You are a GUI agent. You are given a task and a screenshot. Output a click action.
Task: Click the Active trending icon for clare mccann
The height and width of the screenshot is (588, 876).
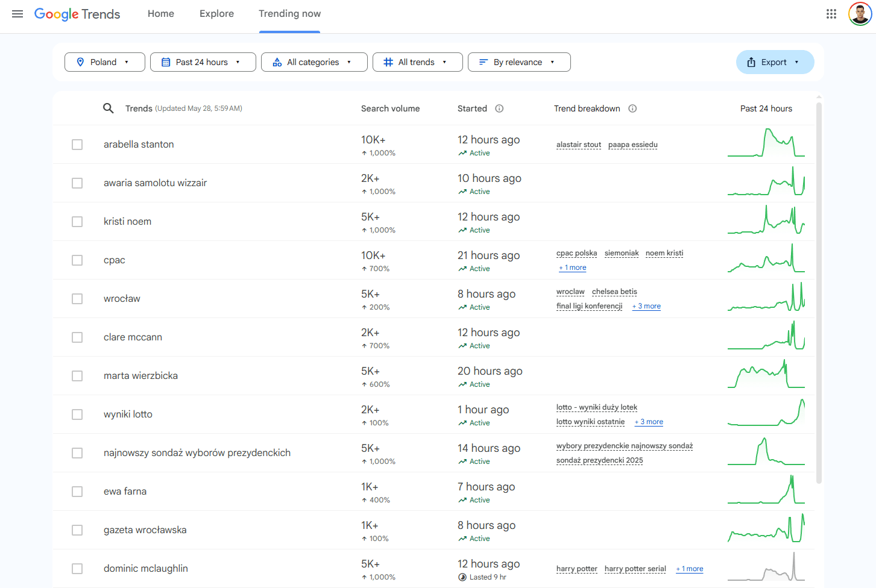click(462, 346)
